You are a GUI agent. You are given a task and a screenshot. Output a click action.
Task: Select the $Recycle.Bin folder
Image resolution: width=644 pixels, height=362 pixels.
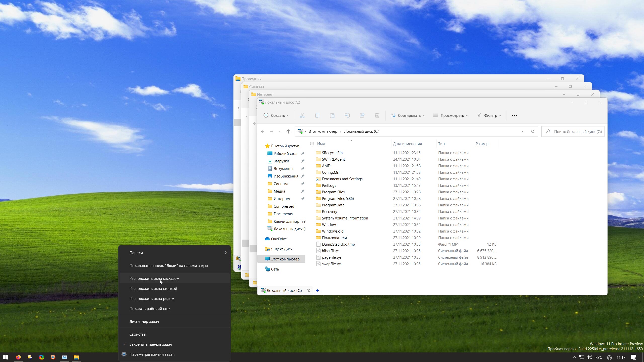point(332,153)
